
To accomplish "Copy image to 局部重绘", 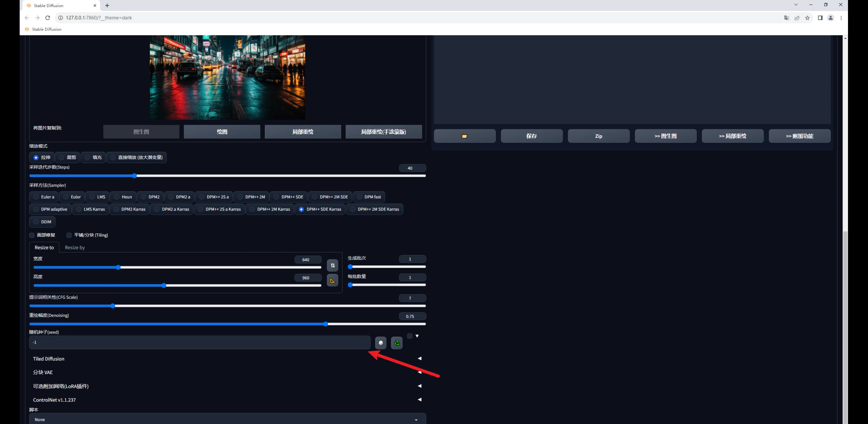I will pyautogui.click(x=303, y=132).
